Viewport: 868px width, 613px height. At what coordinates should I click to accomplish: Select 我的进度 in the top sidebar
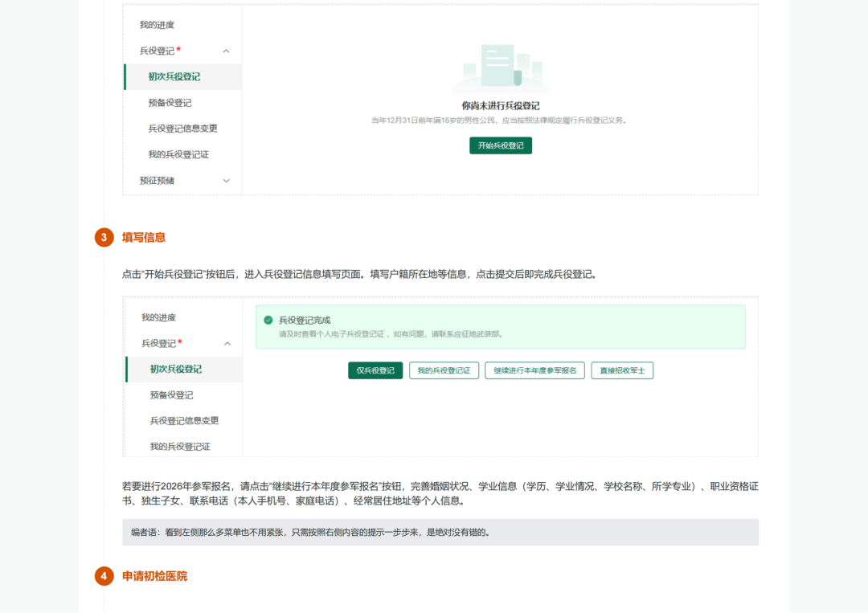click(x=157, y=25)
